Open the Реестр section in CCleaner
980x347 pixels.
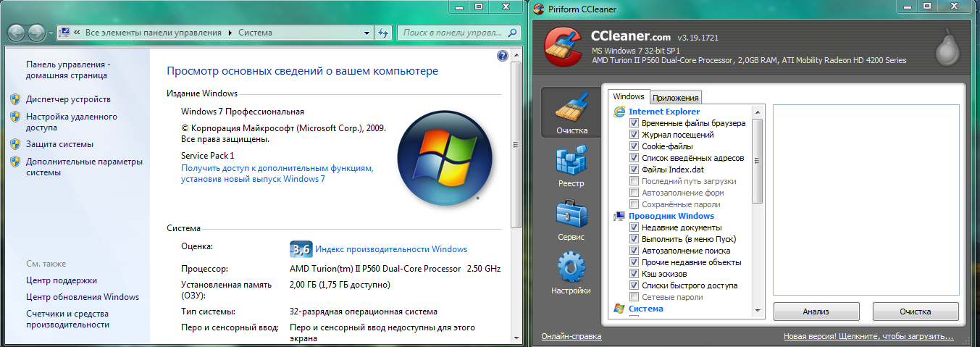tap(571, 165)
